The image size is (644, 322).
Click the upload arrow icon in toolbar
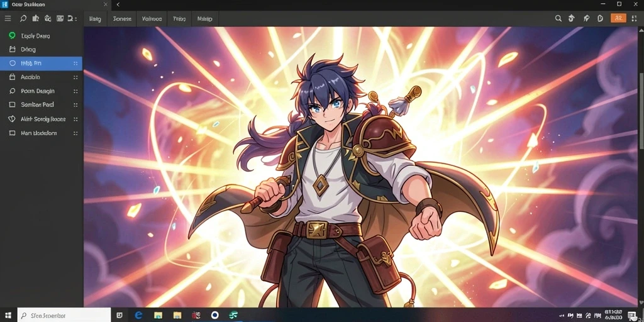571,18
